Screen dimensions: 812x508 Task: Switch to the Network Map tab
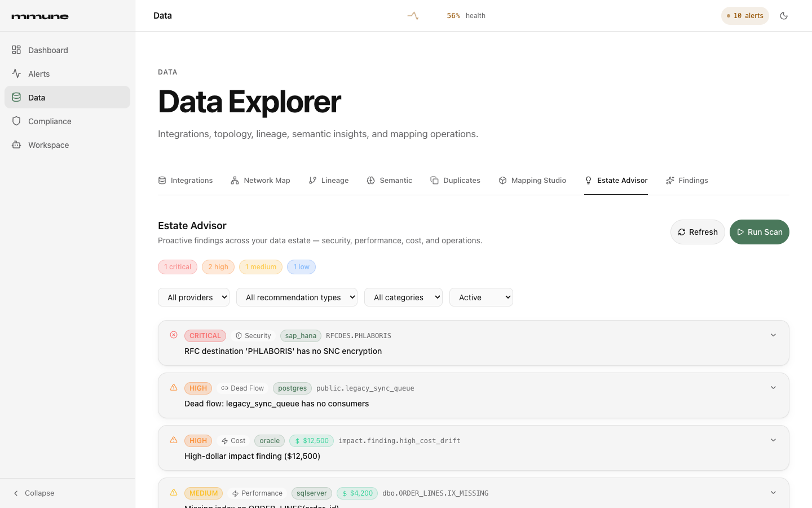(261, 181)
